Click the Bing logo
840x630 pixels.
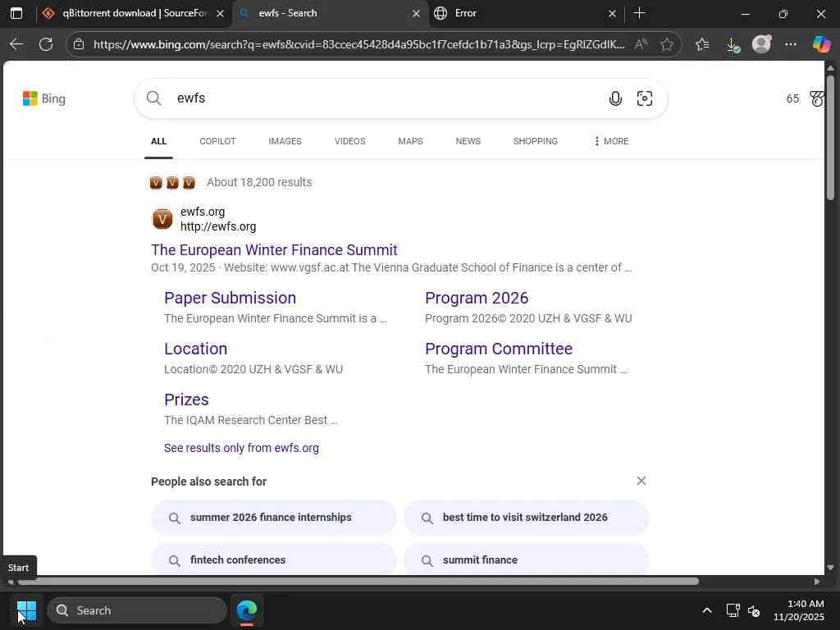[x=44, y=98]
